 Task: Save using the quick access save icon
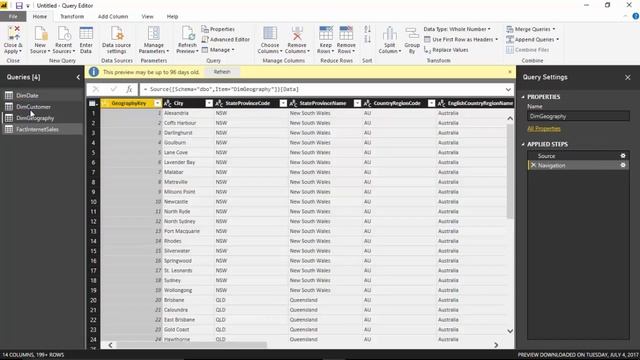(x=19, y=6)
